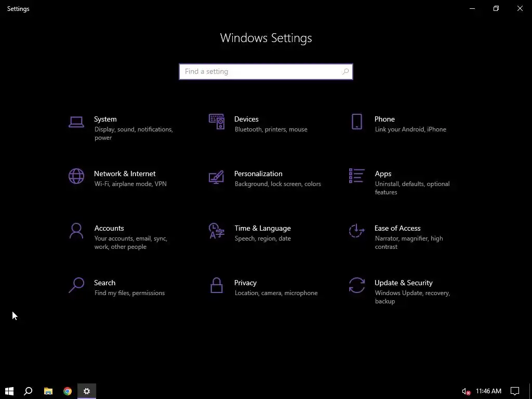Image resolution: width=532 pixels, height=399 pixels.
Task: Open the Windows Start menu
Action: click(x=9, y=391)
